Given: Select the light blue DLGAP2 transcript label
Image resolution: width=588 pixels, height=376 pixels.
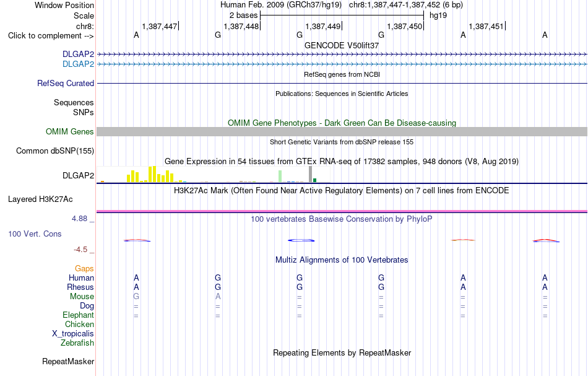Looking at the screenshot, I should point(78,64).
